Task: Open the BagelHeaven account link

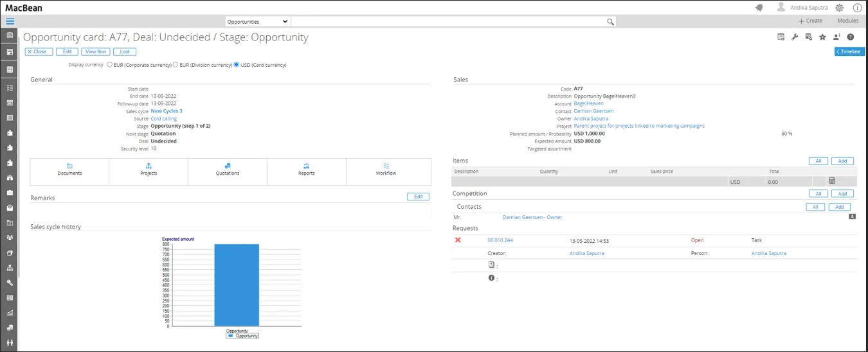Action: (588, 103)
